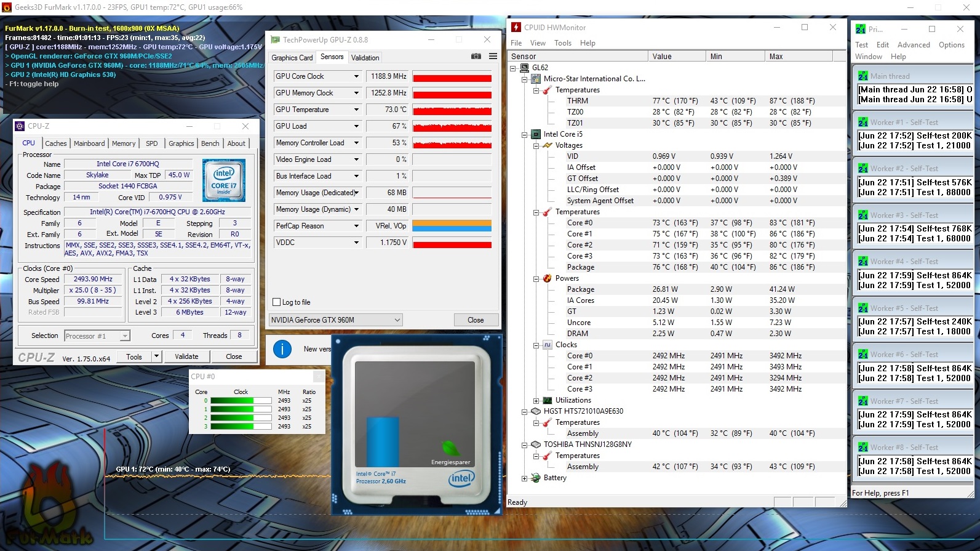Switch to CPU-Z Caches tab

point(56,143)
